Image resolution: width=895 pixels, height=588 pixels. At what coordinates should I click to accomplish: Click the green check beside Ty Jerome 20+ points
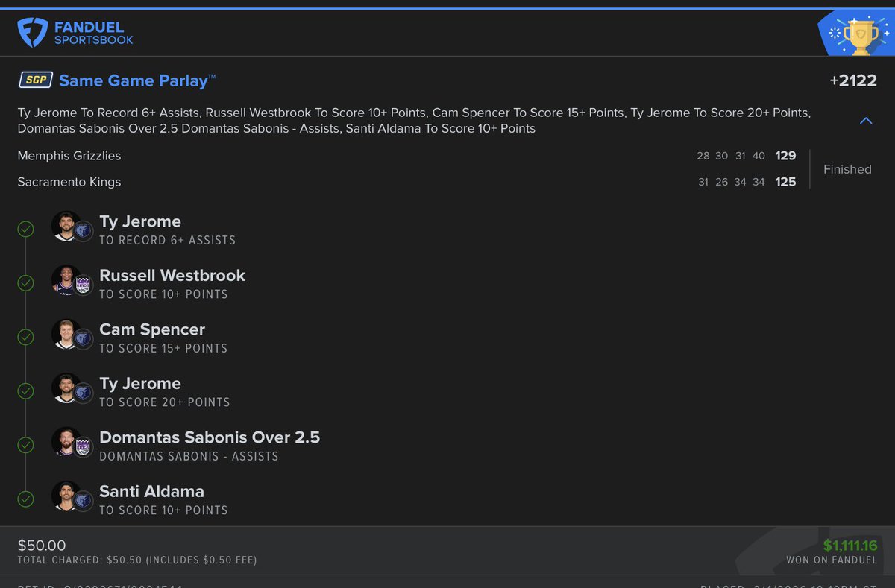(x=25, y=391)
